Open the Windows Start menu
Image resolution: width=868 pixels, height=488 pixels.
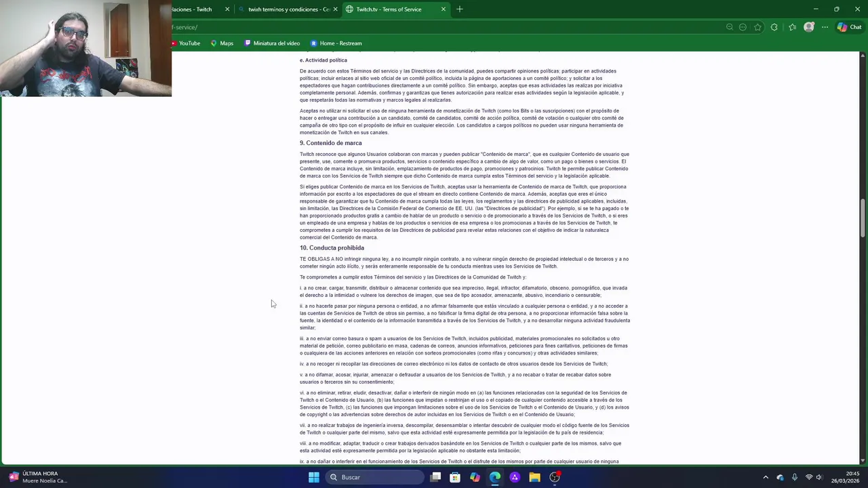point(314,477)
